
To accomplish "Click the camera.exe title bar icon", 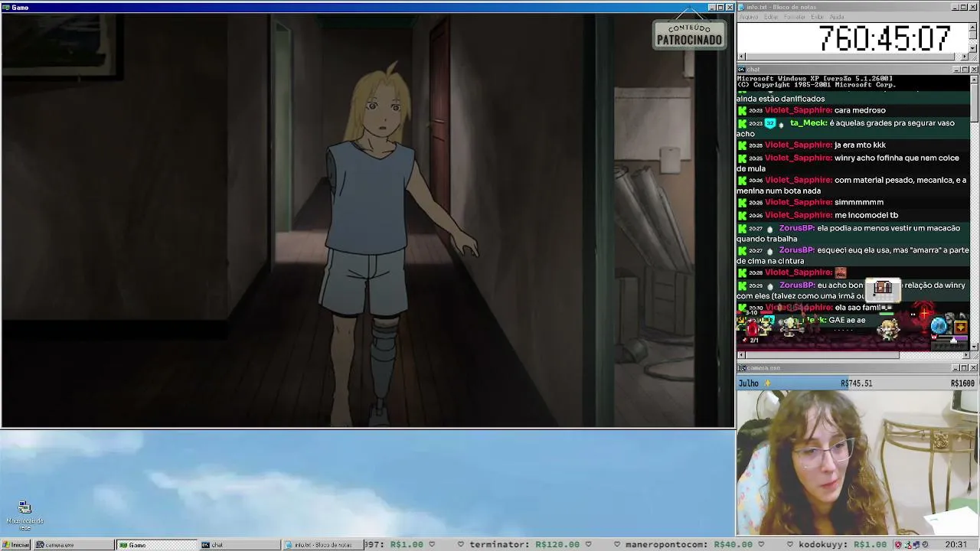I will click(x=742, y=368).
